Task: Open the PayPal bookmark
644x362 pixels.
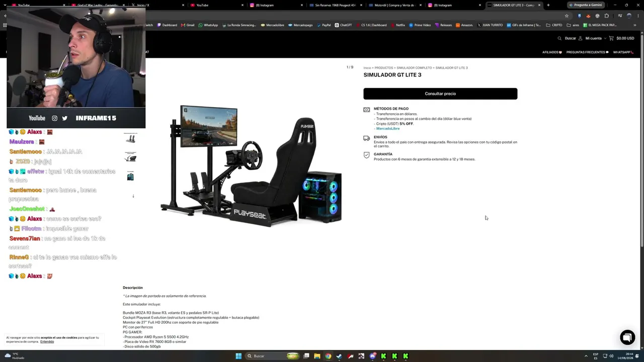Action: click(x=324, y=25)
